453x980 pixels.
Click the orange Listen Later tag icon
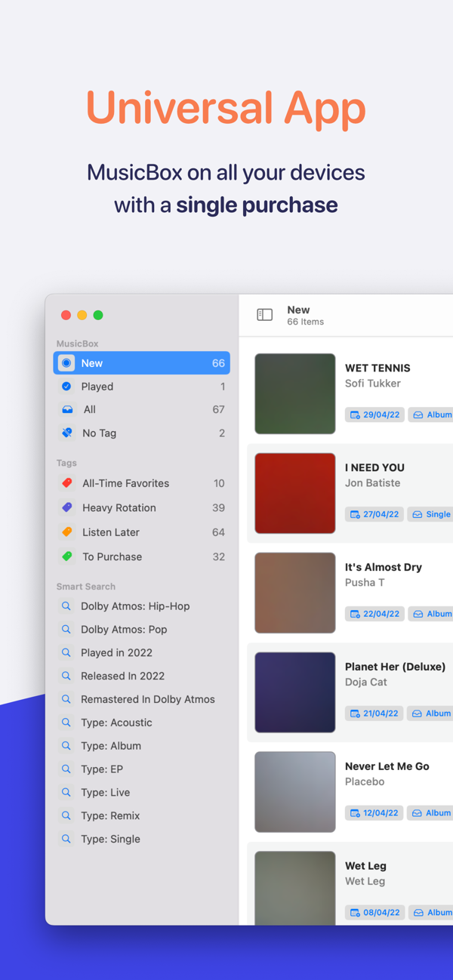[x=67, y=532]
